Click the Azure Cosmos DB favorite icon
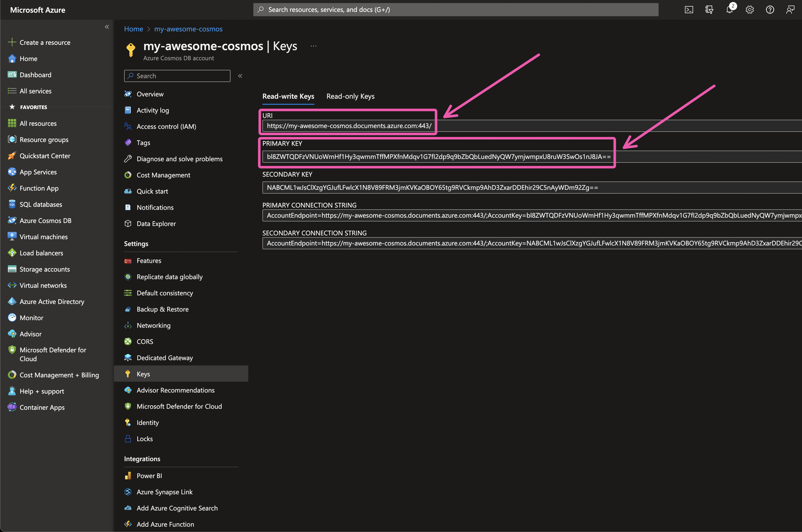The width and height of the screenshot is (802, 532). click(12, 220)
